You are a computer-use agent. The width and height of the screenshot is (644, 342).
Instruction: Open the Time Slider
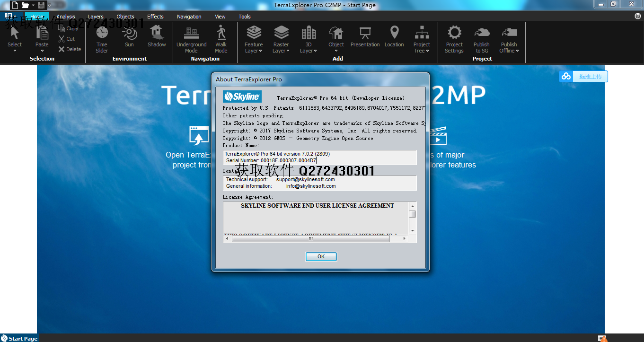[x=102, y=39]
